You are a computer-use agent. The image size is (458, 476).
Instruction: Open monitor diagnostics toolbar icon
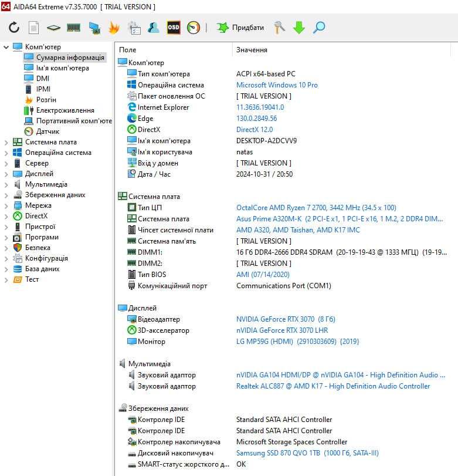pyautogui.click(x=94, y=28)
